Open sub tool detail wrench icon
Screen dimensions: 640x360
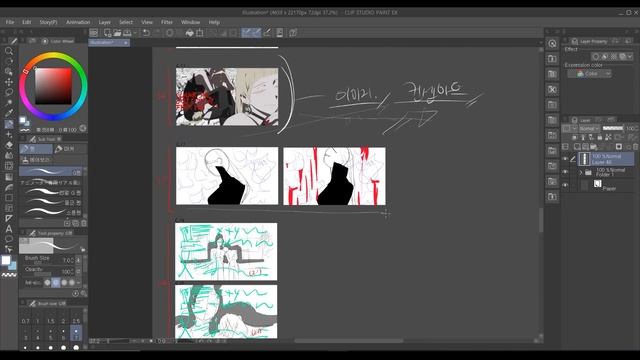[x=83, y=293]
